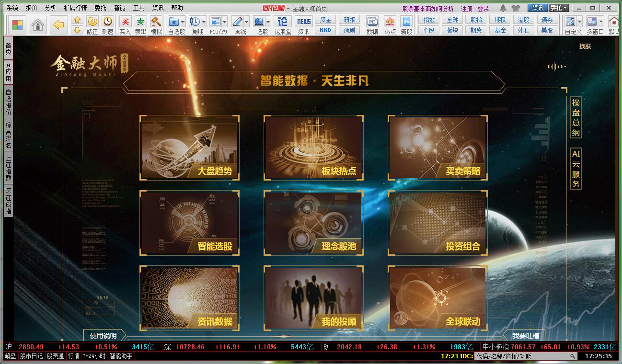Screen dimensions: 622x364
Task: Expand the 画线 dropdown arrow
Action: (x=246, y=22)
